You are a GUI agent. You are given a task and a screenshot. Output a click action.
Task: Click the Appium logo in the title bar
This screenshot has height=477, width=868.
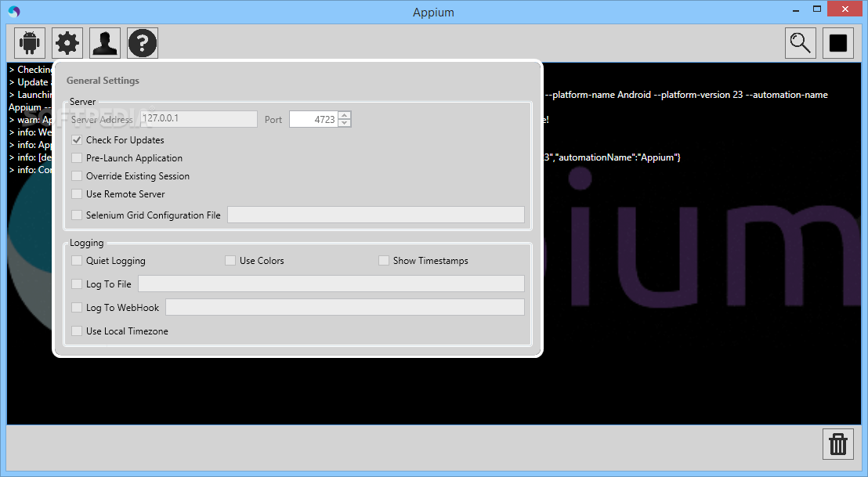(x=14, y=12)
